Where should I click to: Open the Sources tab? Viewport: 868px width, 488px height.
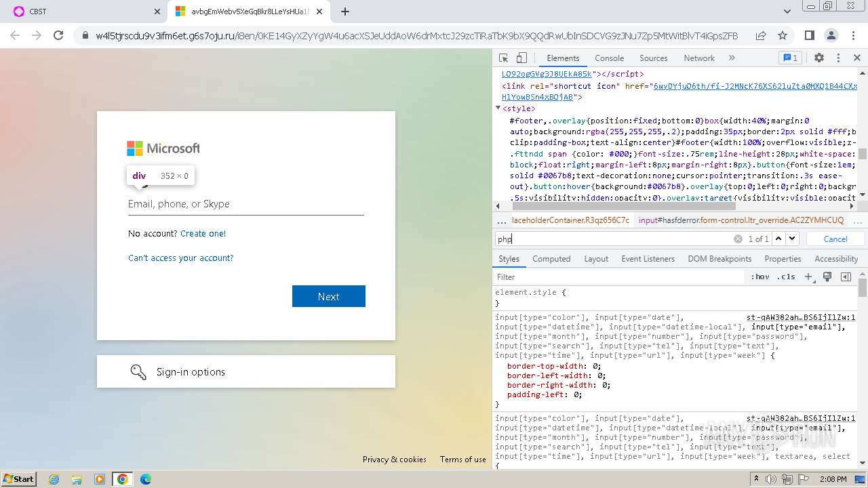[x=653, y=58]
